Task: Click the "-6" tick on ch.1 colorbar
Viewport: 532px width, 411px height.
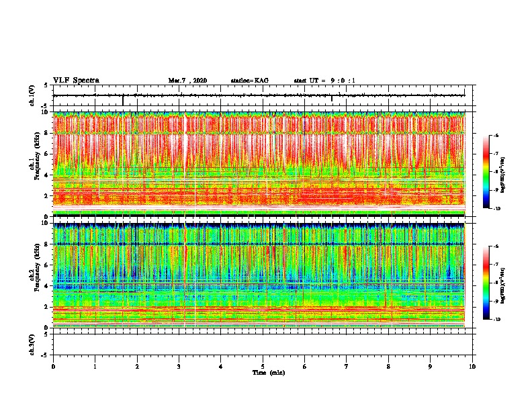Action: click(x=496, y=136)
